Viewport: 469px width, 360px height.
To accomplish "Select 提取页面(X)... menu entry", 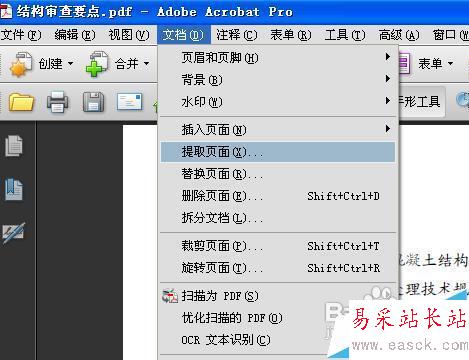I will 278,152.
